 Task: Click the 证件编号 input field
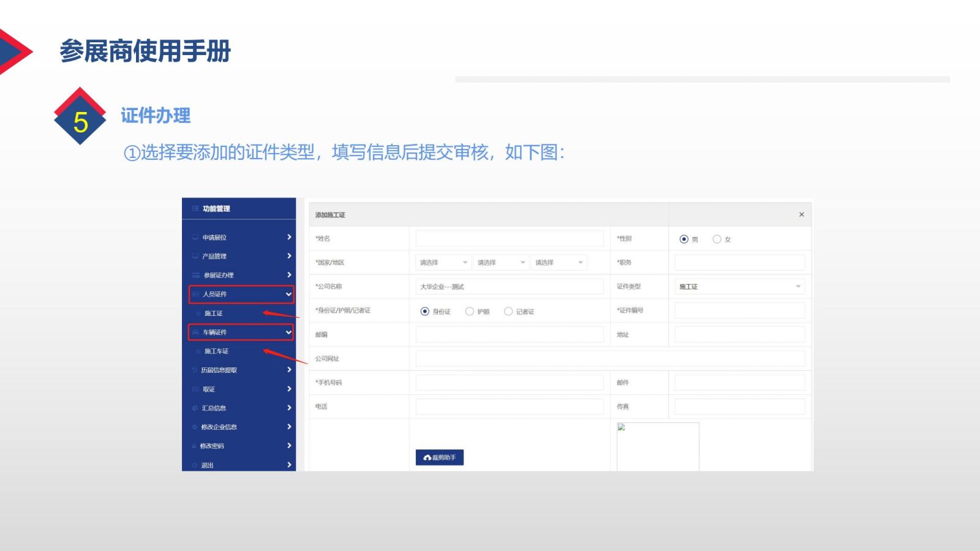pyautogui.click(x=740, y=310)
